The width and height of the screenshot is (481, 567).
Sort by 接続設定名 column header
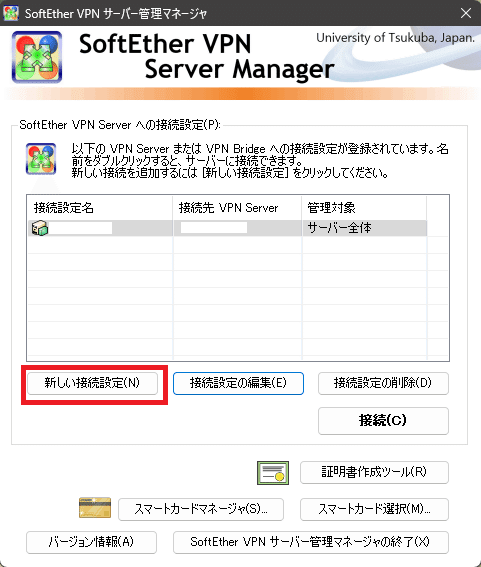(100, 208)
